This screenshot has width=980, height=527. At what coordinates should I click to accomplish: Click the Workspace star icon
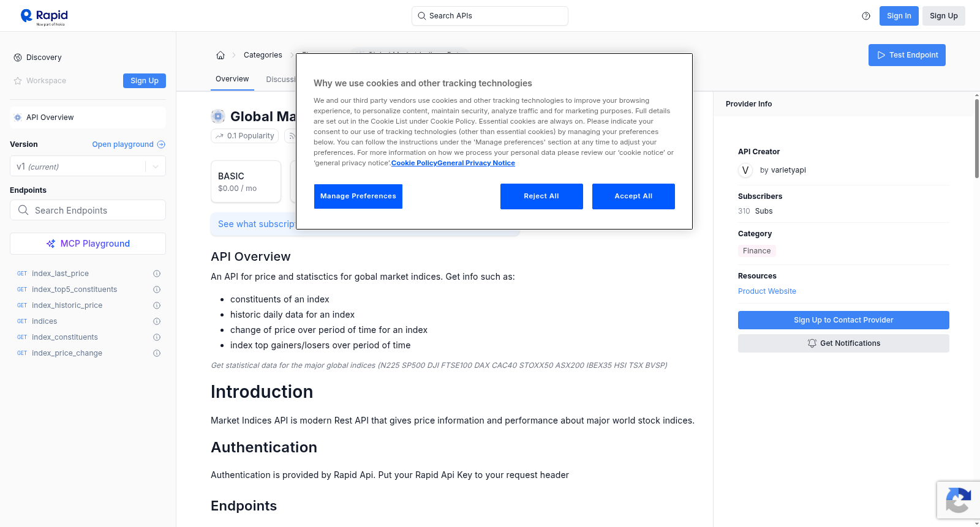coord(18,81)
